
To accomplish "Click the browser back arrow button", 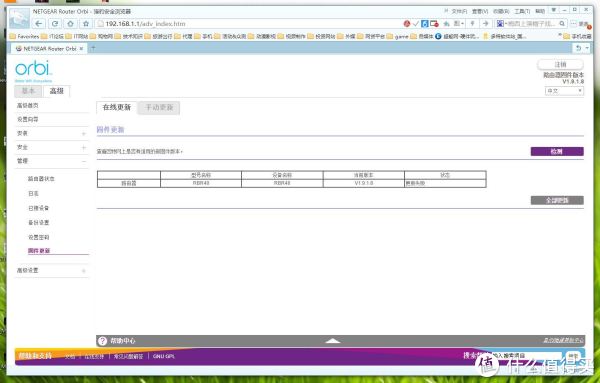I will tap(39, 24).
